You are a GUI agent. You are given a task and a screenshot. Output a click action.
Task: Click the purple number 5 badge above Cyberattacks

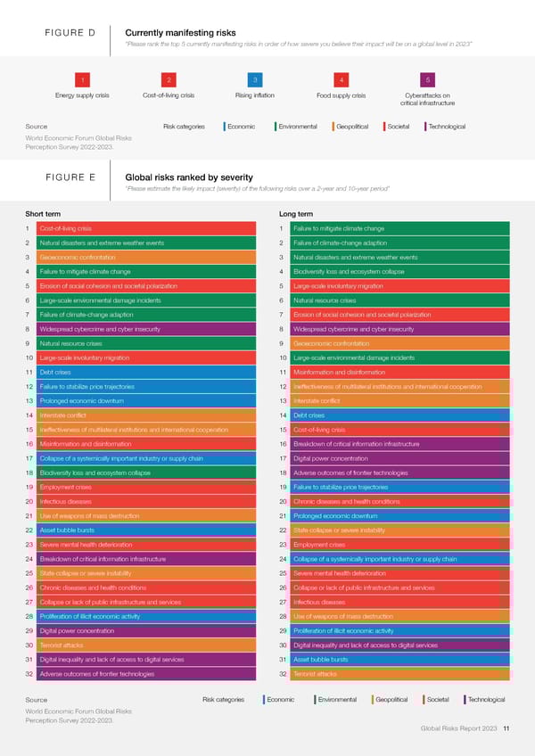coord(428,80)
